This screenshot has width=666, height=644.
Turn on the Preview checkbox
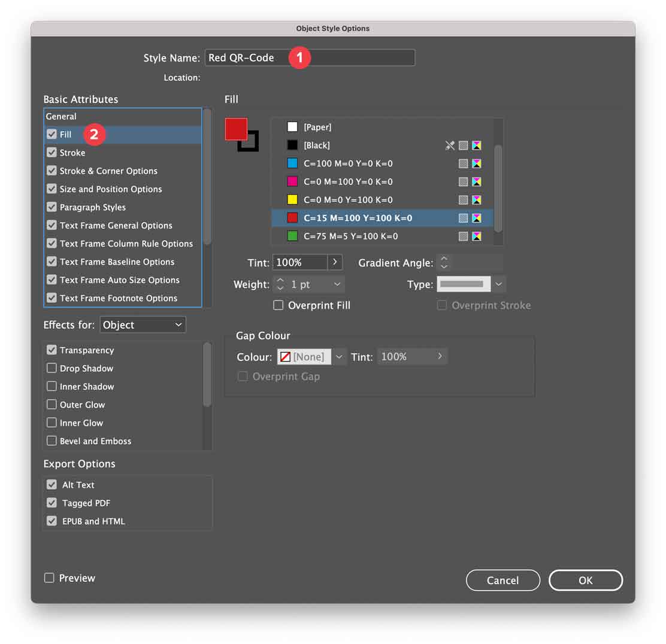(x=49, y=578)
